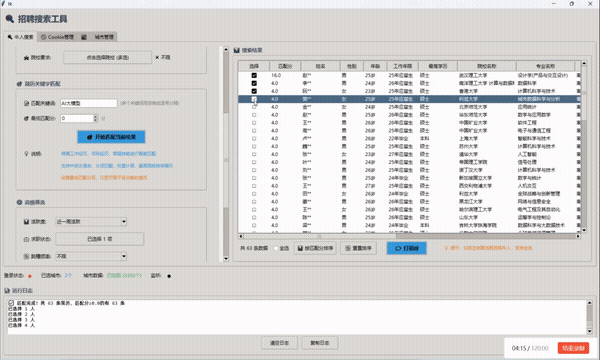This screenshot has width=600, height=360.
Task: Click the search icon on the 牛人搜索 tab
Action: click(x=10, y=37)
